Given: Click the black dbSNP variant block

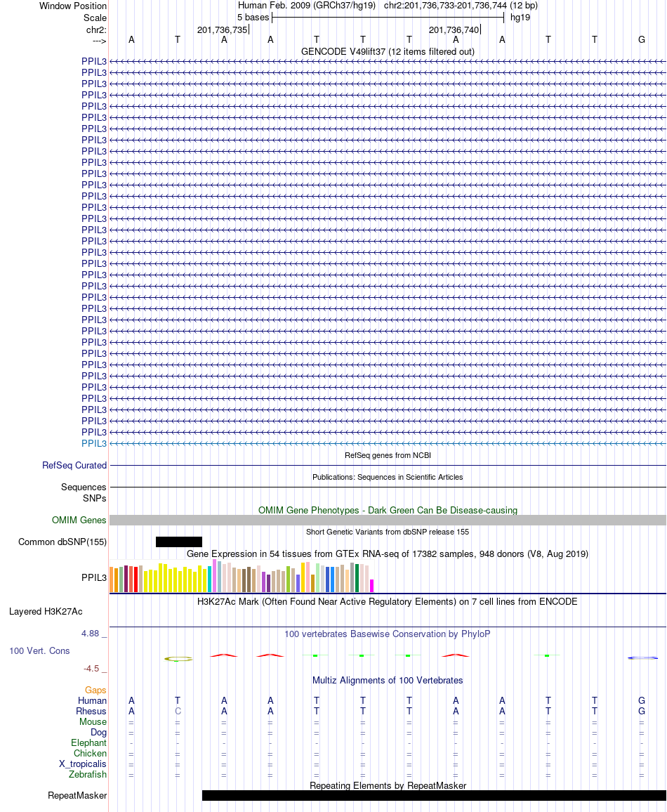Looking at the screenshot, I should click(x=179, y=542).
